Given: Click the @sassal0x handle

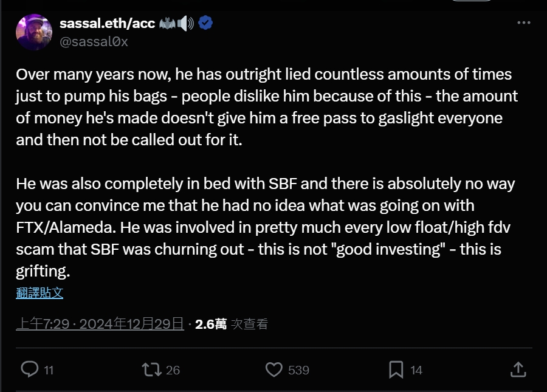Looking at the screenshot, I should [x=94, y=41].
